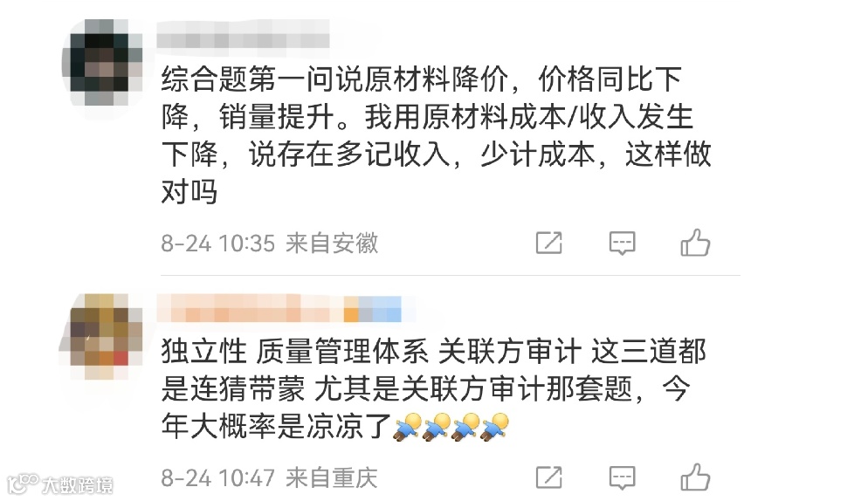Reply to the 8-24 10:47 comment
This screenshot has height=501, width=868.
[x=622, y=477]
